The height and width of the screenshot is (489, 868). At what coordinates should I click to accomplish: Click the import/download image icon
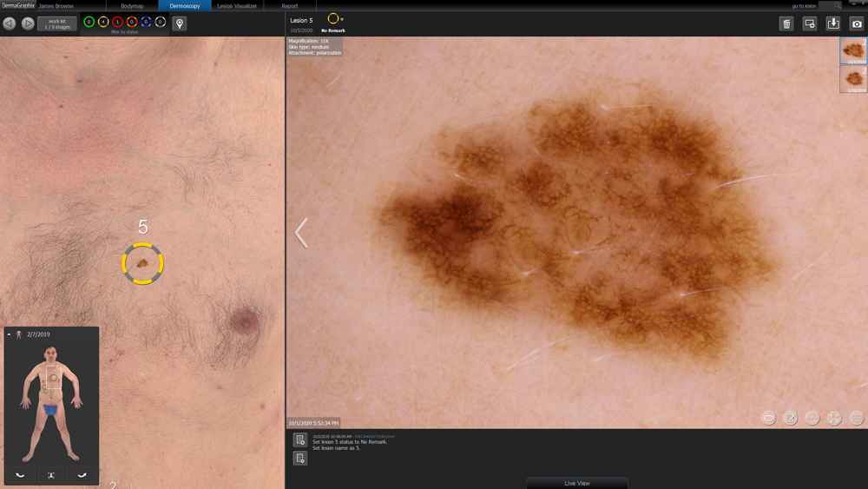pyautogui.click(x=833, y=24)
